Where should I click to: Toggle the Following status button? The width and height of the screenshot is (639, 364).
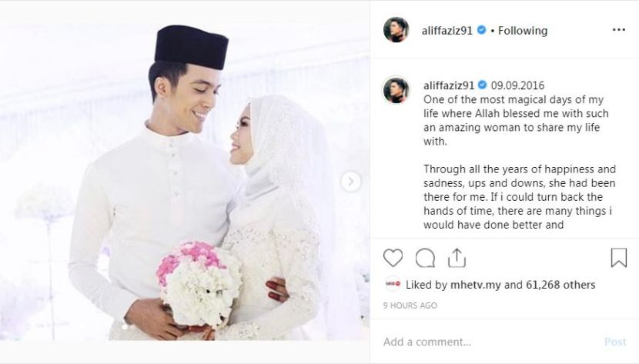(523, 31)
